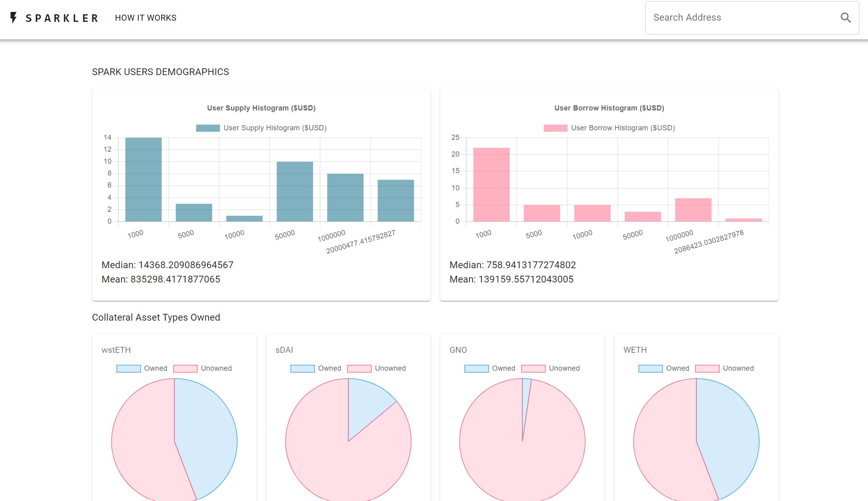
Task: Click the SPARK USERS DEMOGRAPHICS heading
Action: pos(160,72)
